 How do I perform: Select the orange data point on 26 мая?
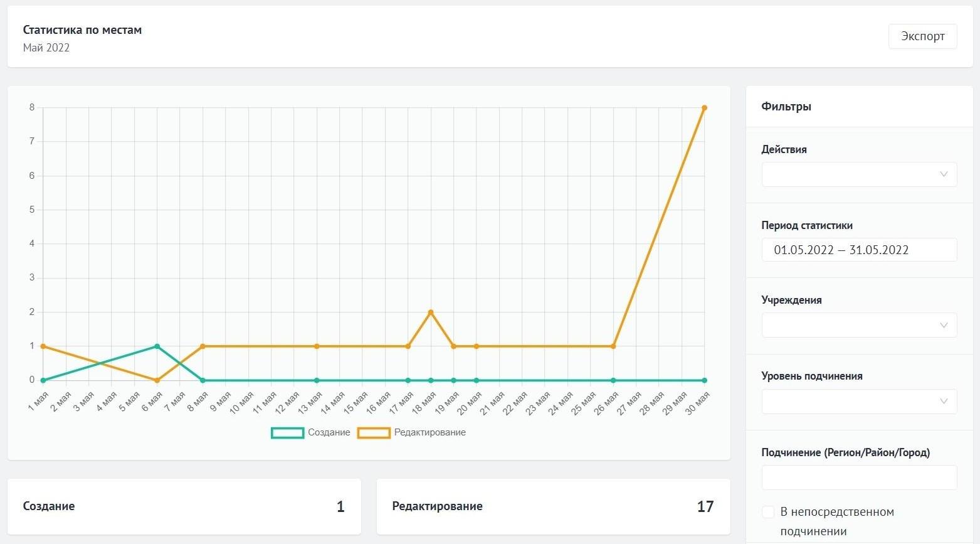[613, 346]
